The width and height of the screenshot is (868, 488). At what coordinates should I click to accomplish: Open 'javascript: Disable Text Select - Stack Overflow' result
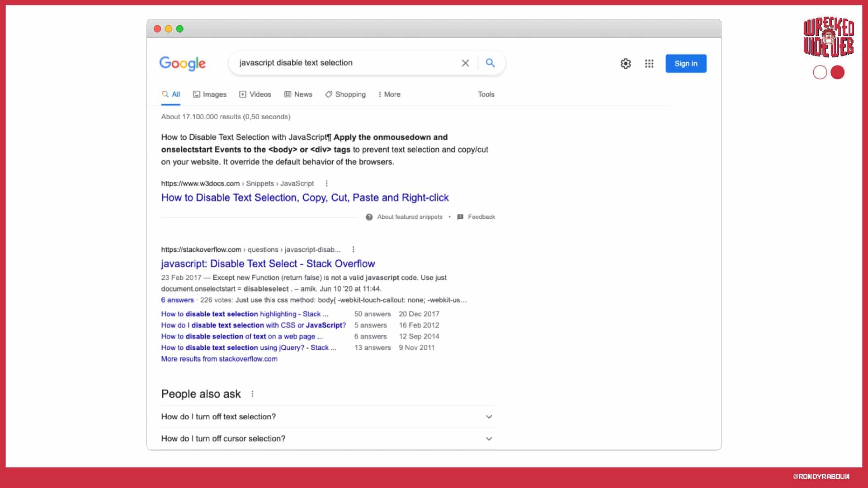tap(268, 264)
